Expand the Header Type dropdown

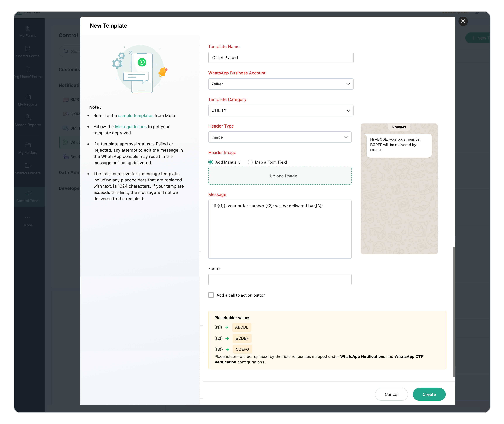tap(280, 137)
